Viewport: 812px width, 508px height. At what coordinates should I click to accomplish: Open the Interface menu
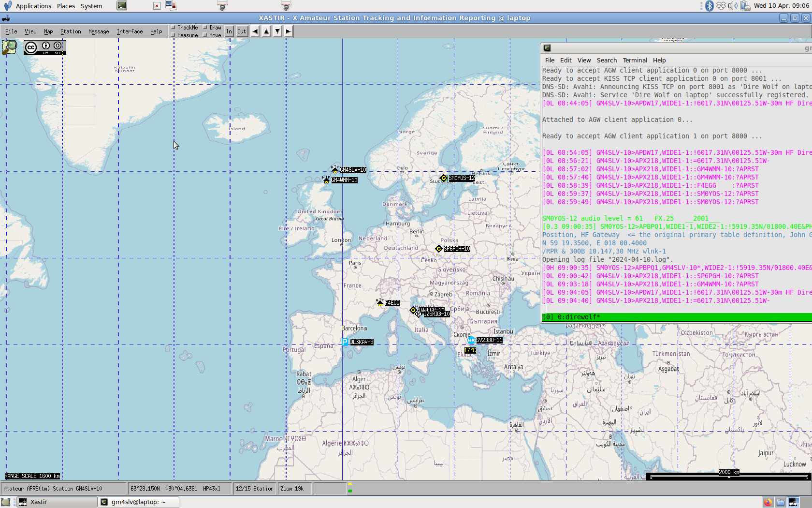130,31
